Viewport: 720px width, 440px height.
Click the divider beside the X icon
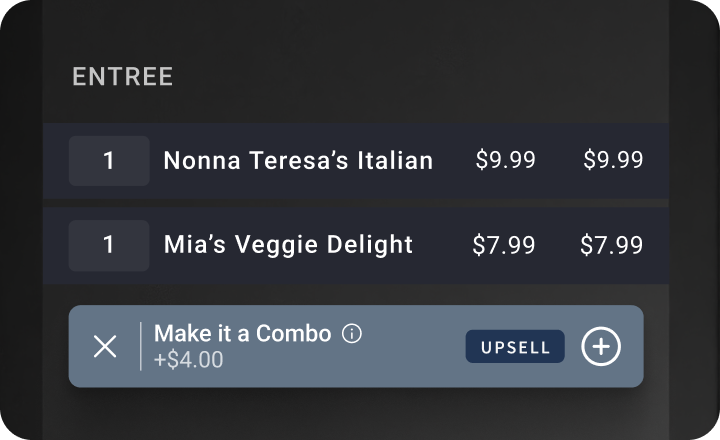pyautogui.click(x=141, y=346)
